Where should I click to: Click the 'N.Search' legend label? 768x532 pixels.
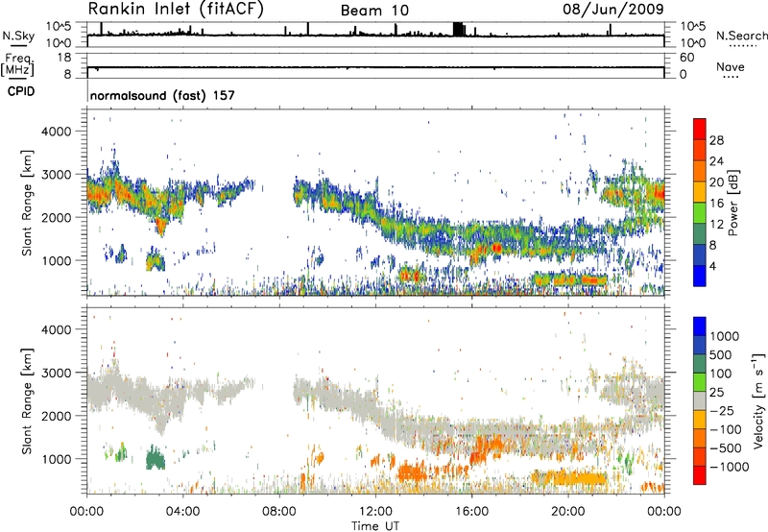[741, 36]
